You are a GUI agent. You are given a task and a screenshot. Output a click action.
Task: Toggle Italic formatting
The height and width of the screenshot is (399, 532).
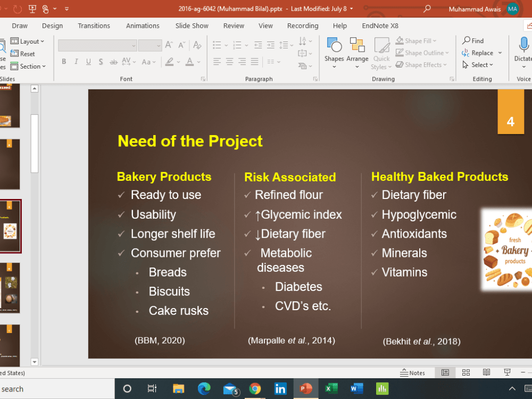pos(76,61)
